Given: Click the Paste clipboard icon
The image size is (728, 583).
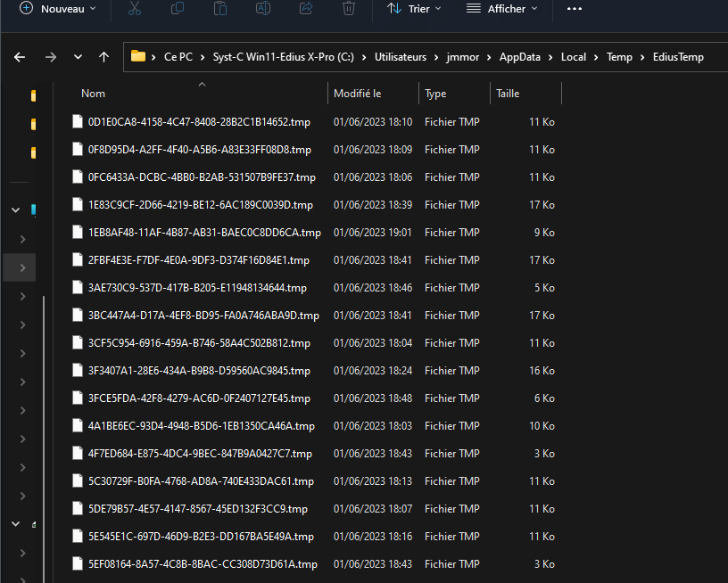Looking at the screenshot, I should (220, 8).
